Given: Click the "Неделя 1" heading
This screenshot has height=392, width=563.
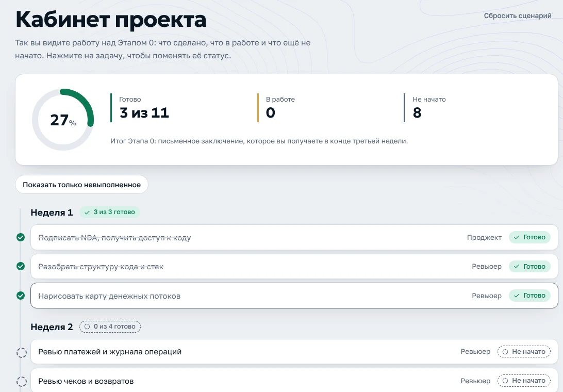Looking at the screenshot, I should [x=52, y=213].
